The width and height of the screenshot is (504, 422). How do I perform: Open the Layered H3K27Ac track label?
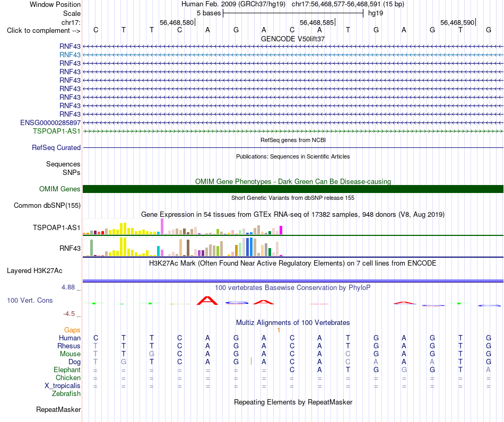tap(34, 271)
